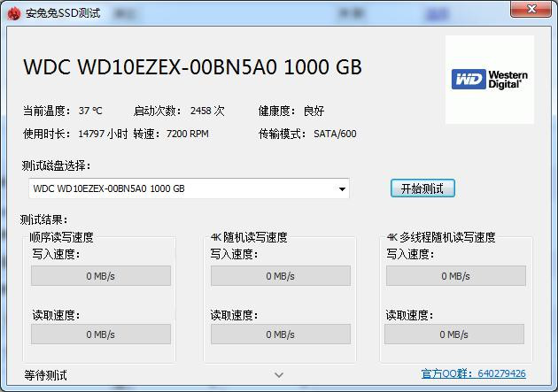Click the 测试结果 label
This screenshot has height=392, width=558.
point(43,219)
